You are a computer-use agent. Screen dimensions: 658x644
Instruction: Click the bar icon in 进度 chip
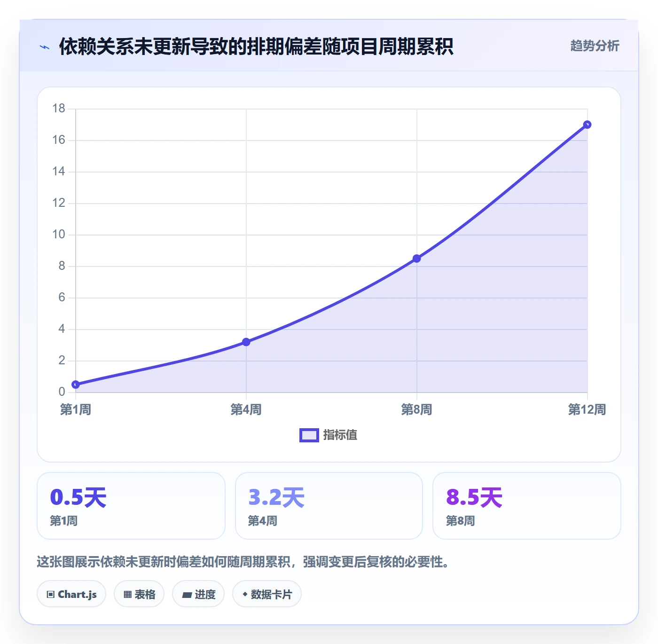187,595
